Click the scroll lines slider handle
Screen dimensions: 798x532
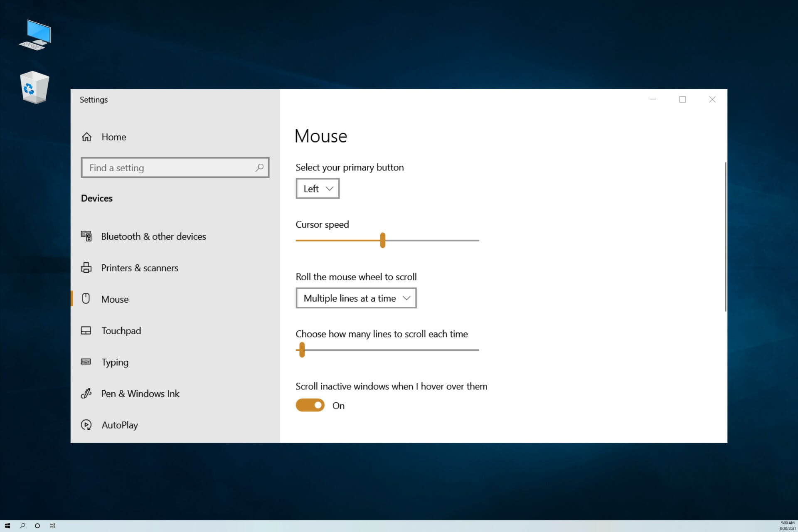(302, 350)
